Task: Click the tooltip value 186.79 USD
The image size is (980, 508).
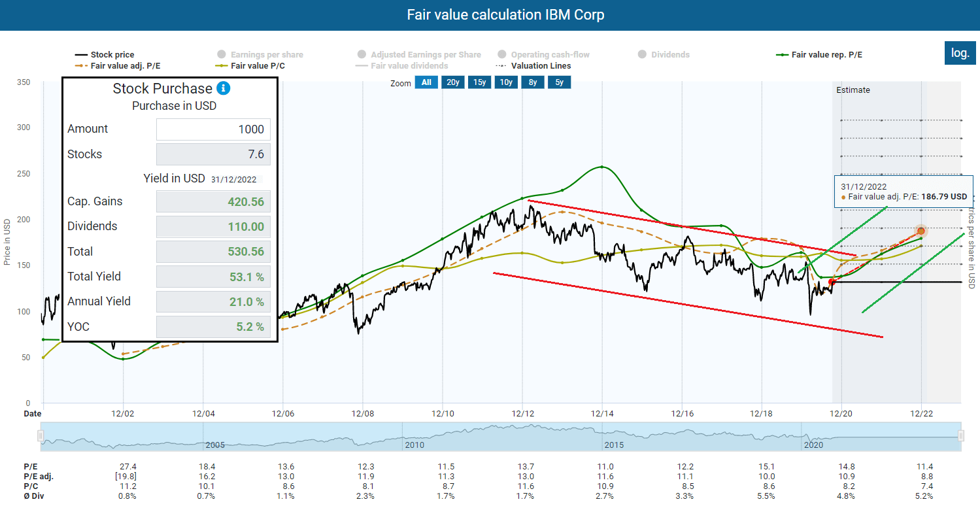Action: coord(943,196)
